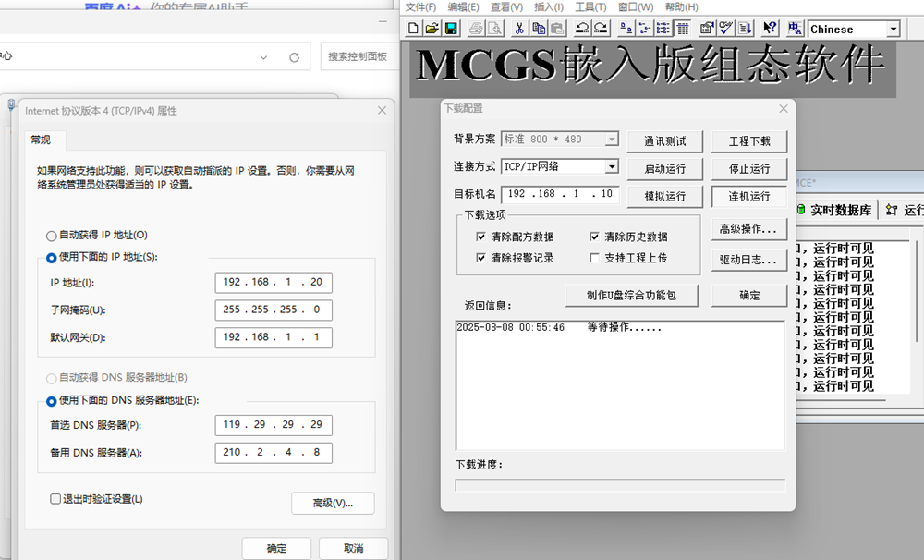Image resolution: width=924 pixels, height=560 pixels.
Task: Click the Paste clipboard icon
Action: 557,29
